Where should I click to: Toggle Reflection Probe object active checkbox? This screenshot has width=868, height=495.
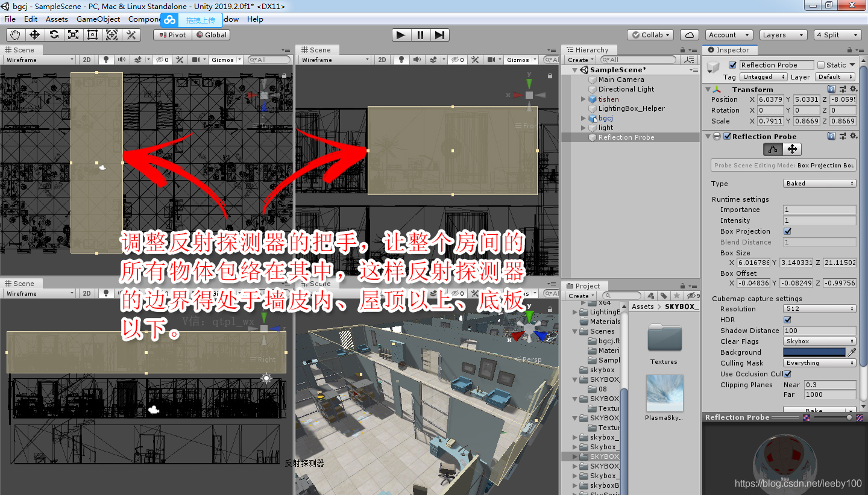[733, 65]
